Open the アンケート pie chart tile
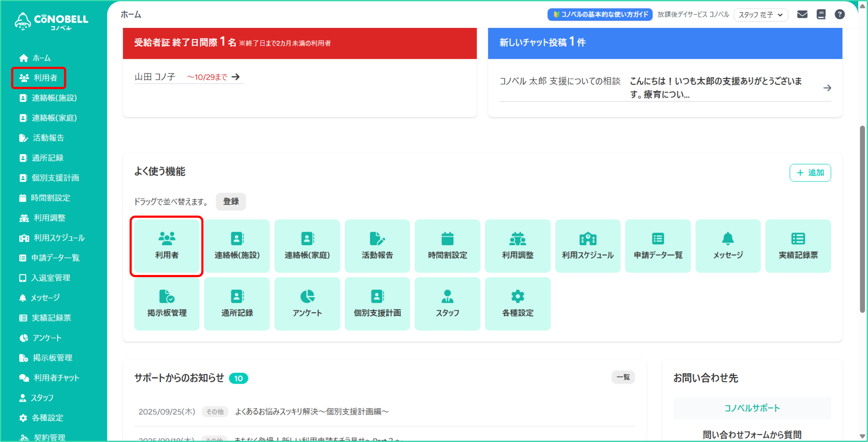Screen dimensions: 868x442 point(307,304)
